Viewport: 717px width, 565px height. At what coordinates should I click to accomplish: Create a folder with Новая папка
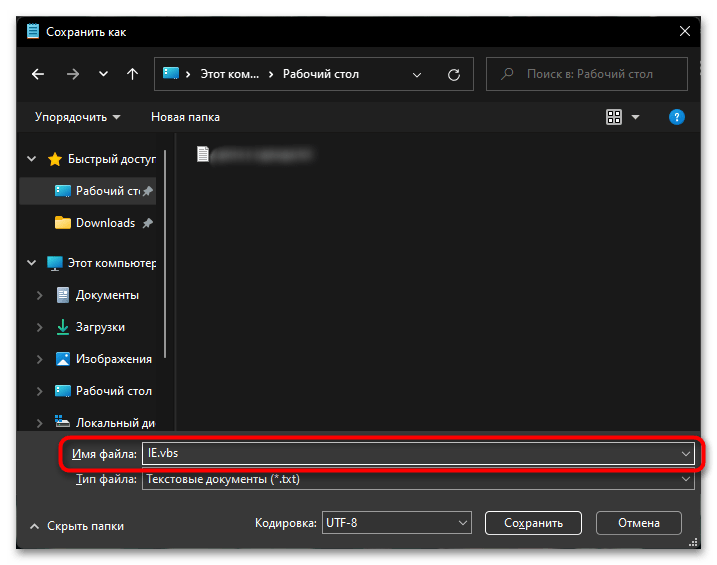pos(185,117)
